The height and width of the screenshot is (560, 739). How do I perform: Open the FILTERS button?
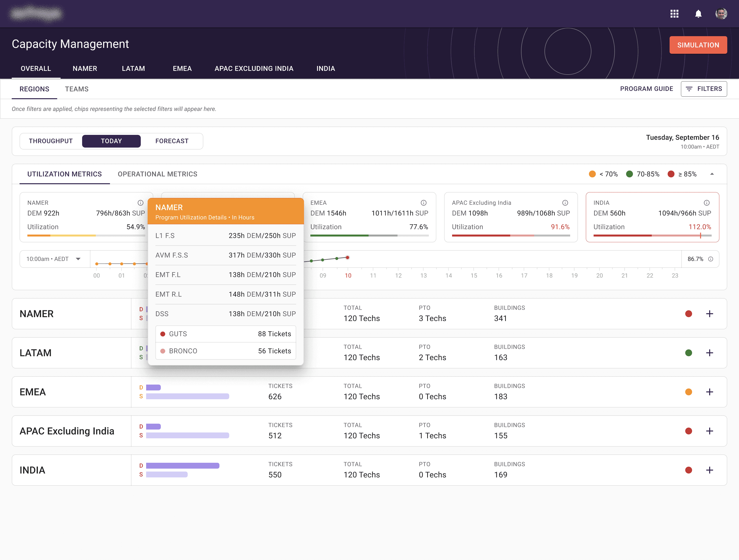[704, 89]
